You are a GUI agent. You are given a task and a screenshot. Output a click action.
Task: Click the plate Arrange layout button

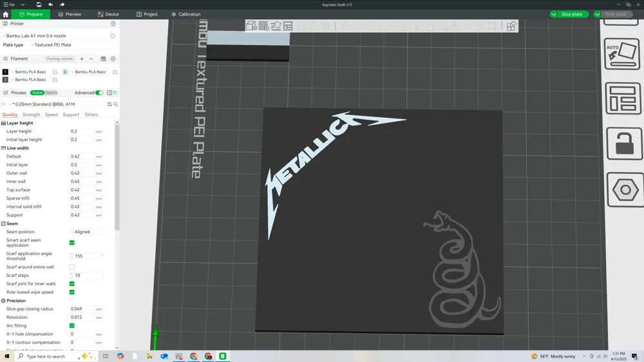(623, 98)
